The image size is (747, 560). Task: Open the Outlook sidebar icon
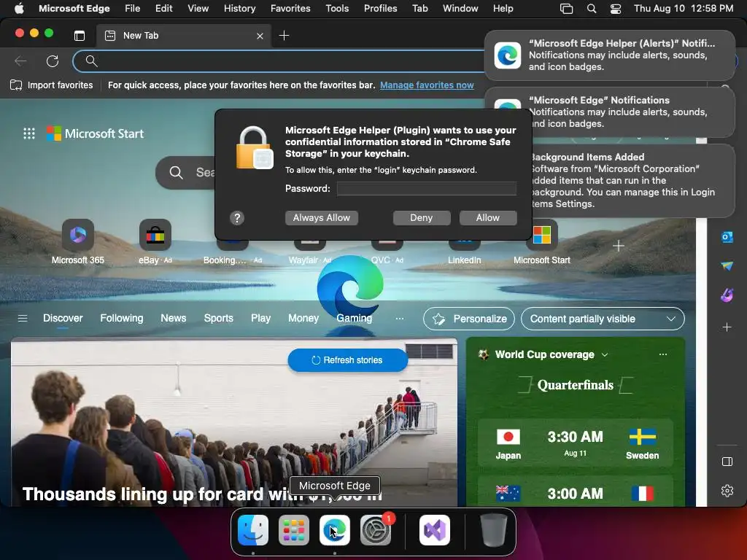tap(727, 237)
